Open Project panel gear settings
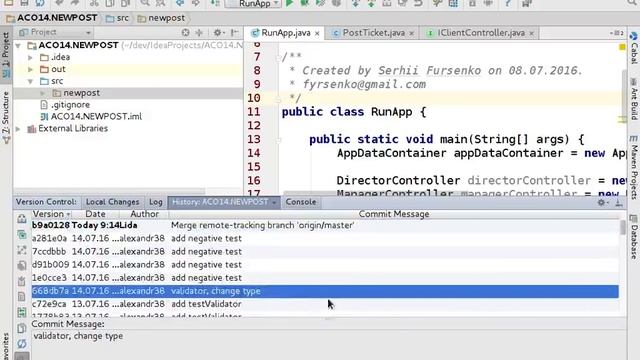The width and height of the screenshot is (640, 360). (218, 32)
